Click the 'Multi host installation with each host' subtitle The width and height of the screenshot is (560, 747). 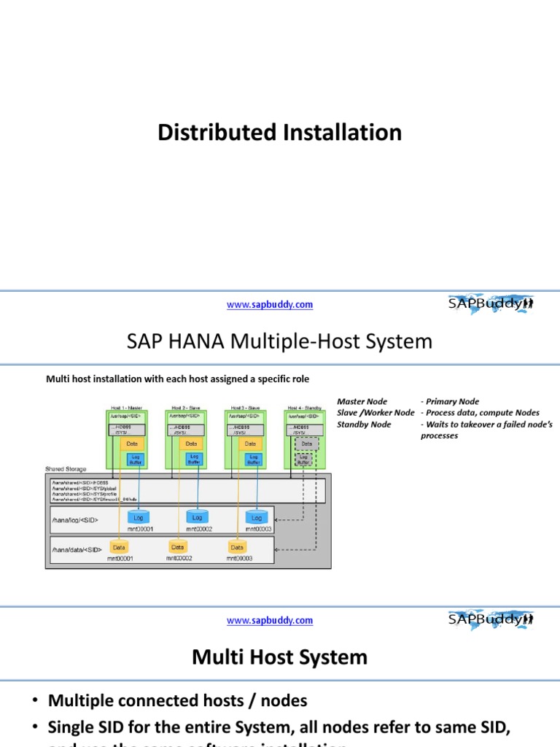(x=178, y=379)
